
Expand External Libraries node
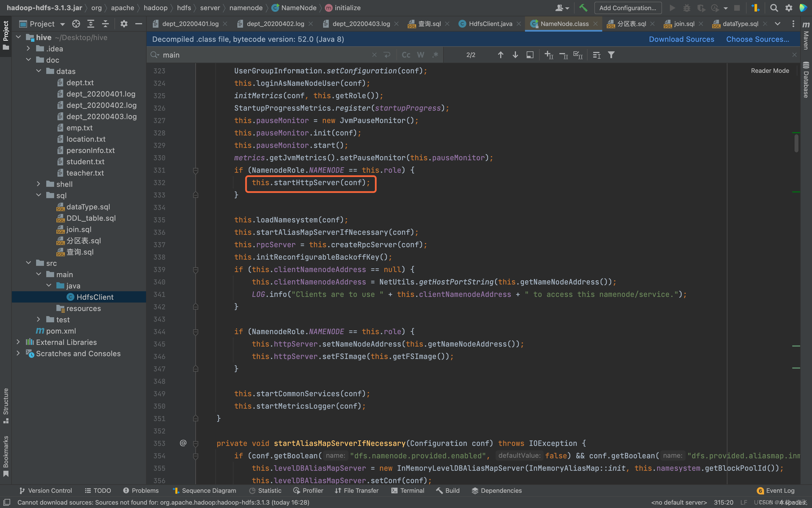coord(18,342)
